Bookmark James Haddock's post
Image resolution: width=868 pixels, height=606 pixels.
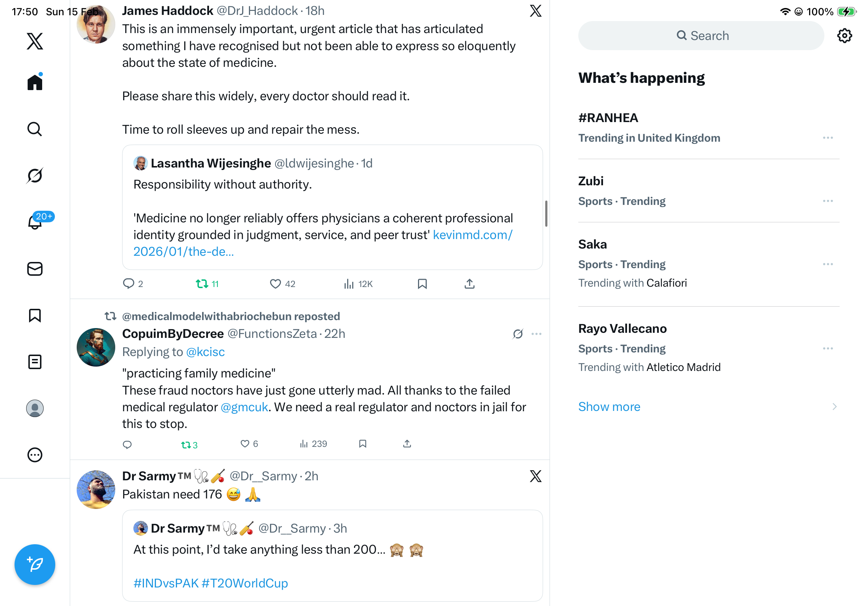(x=422, y=284)
